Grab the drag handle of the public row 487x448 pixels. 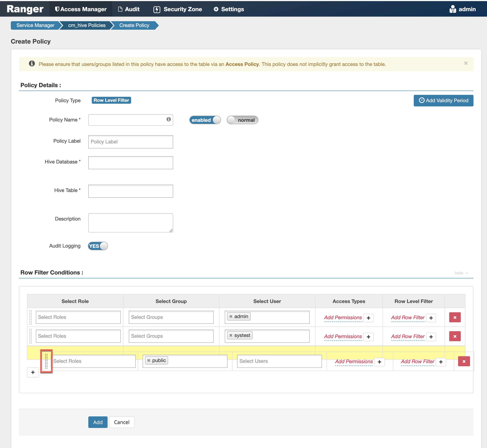click(x=46, y=361)
